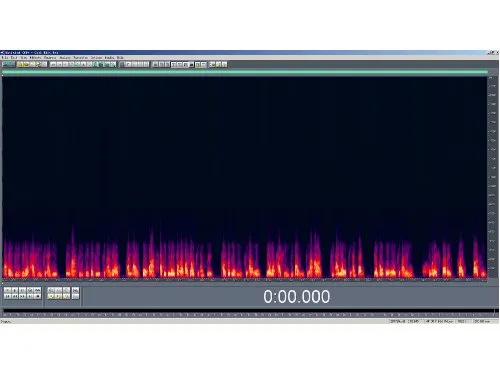Image resolution: width=500 pixels, height=375 pixels.
Task: Open the Effects menu
Action: coord(36,58)
